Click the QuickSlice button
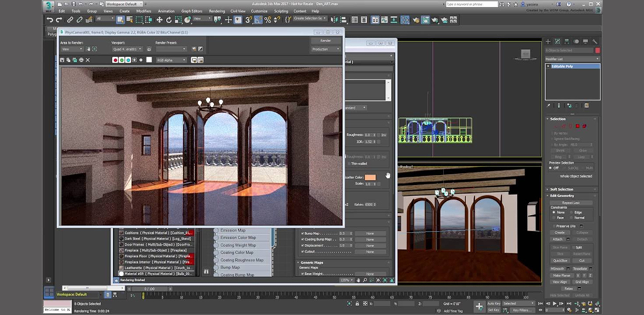 (x=560, y=260)
